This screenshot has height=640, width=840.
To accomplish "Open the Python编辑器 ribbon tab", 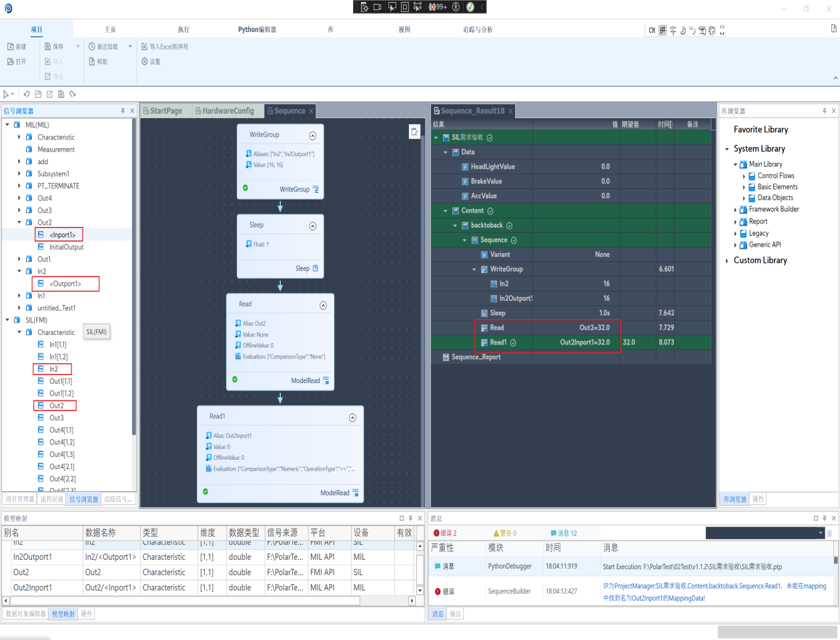I will click(x=257, y=29).
